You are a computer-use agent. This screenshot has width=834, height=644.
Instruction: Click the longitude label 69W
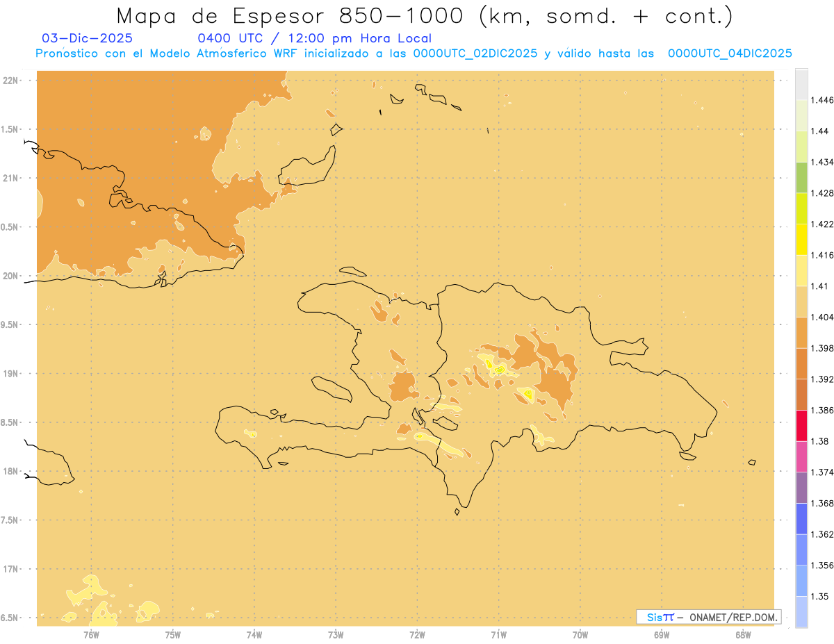(662, 634)
